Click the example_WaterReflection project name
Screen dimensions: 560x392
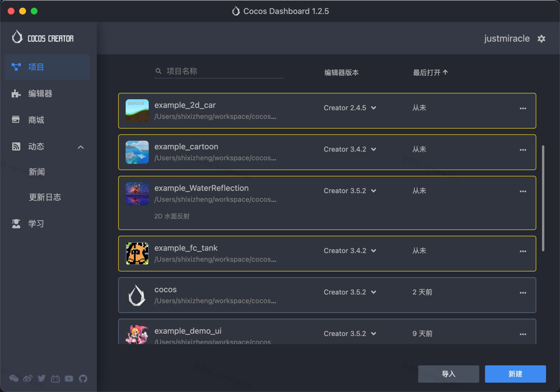pyautogui.click(x=202, y=188)
